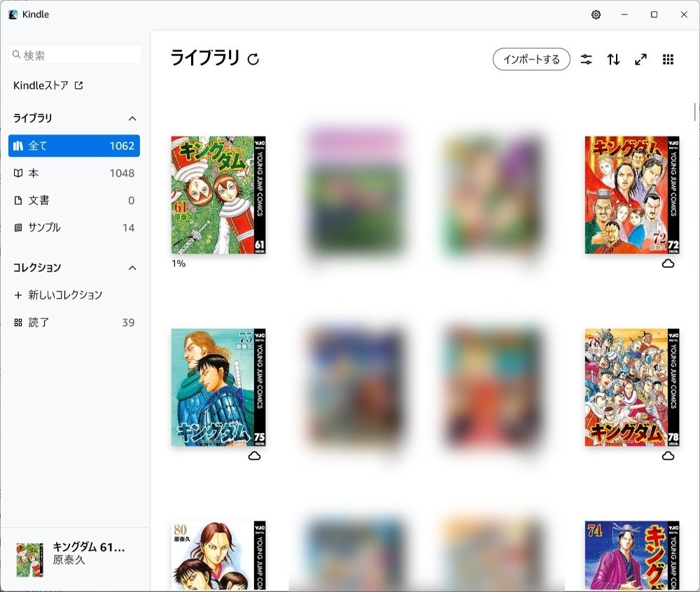Click cloud download icon under Kingdom 75
700x592 pixels.
tap(255, 456)
